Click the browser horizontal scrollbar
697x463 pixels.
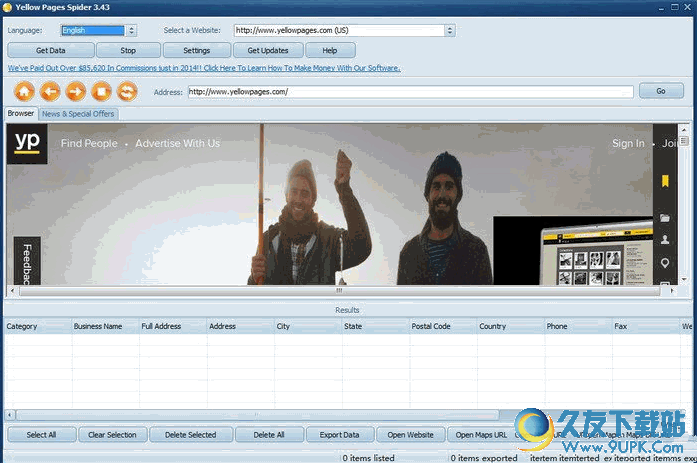(339, 291)
